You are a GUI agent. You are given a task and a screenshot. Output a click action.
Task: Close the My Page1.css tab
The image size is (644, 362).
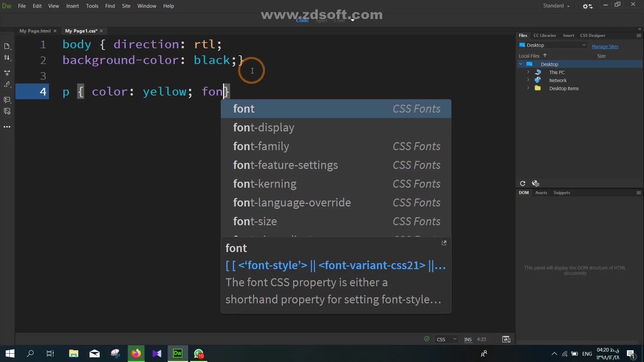(101, 31)
